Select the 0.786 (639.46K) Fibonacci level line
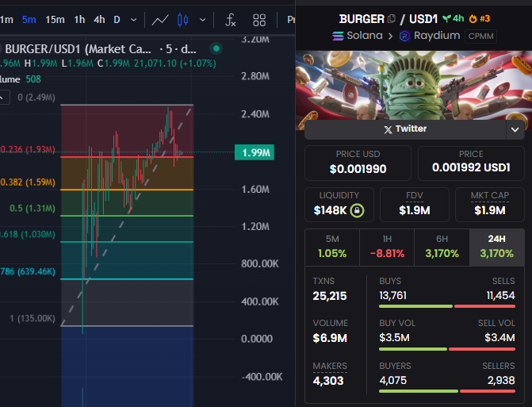The width and height of the screenshot is (532, 407). (x=127, y=279)
